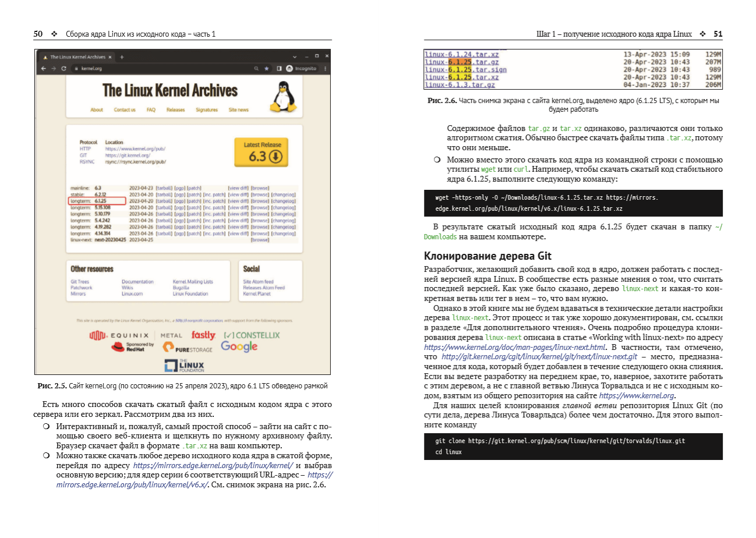
Task: Open the Signatures menu item
Action: [206, 110]
